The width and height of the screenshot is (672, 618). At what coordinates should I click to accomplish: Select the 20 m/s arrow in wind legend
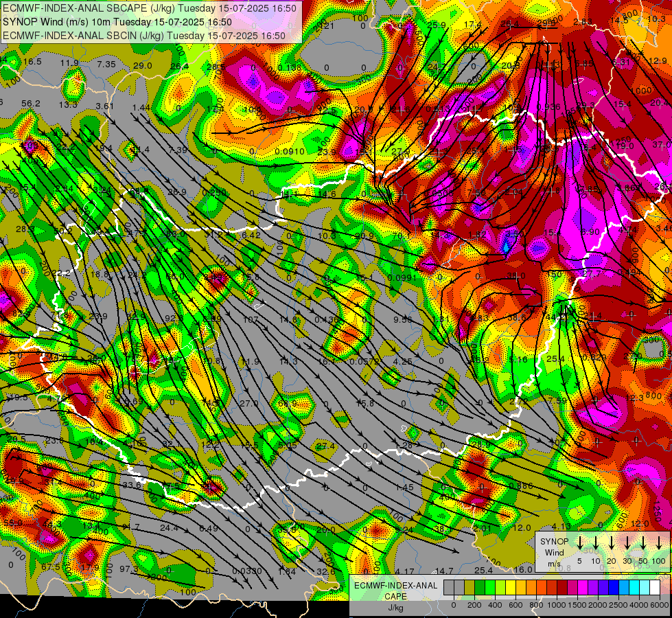[x=612, y=542]
